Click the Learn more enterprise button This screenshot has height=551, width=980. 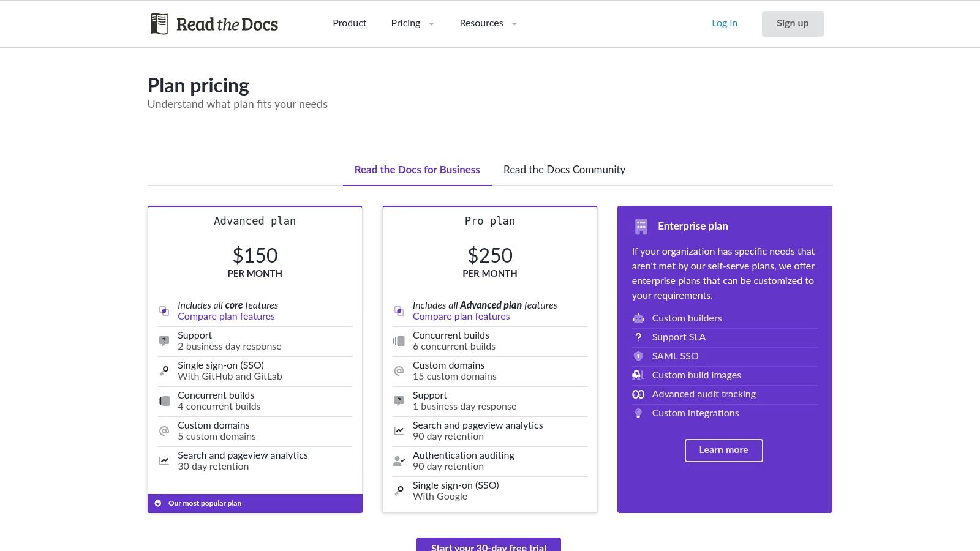723,450
